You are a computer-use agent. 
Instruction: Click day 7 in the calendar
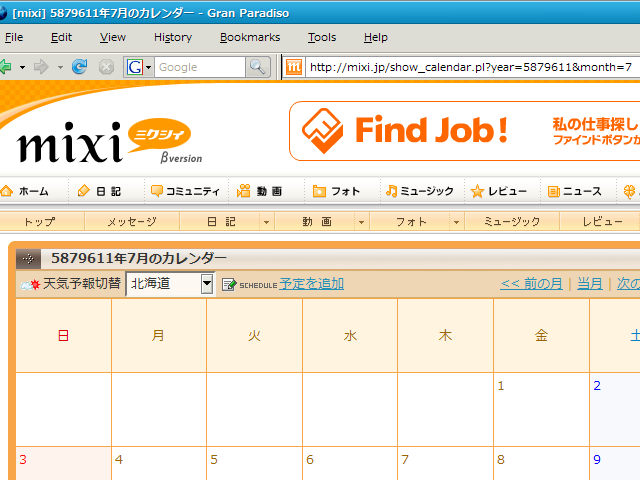coord(405,460)
